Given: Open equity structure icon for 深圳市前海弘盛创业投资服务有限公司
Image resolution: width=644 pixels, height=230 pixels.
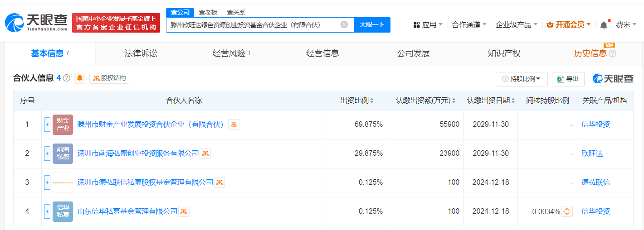Looking at the screenshot, I should pyautogui.click(x=205, y=153).
